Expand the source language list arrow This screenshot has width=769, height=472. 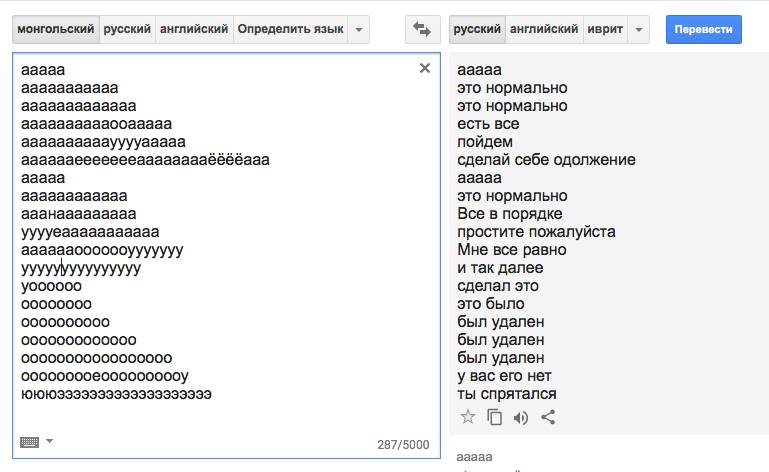(x=358, y=30)
